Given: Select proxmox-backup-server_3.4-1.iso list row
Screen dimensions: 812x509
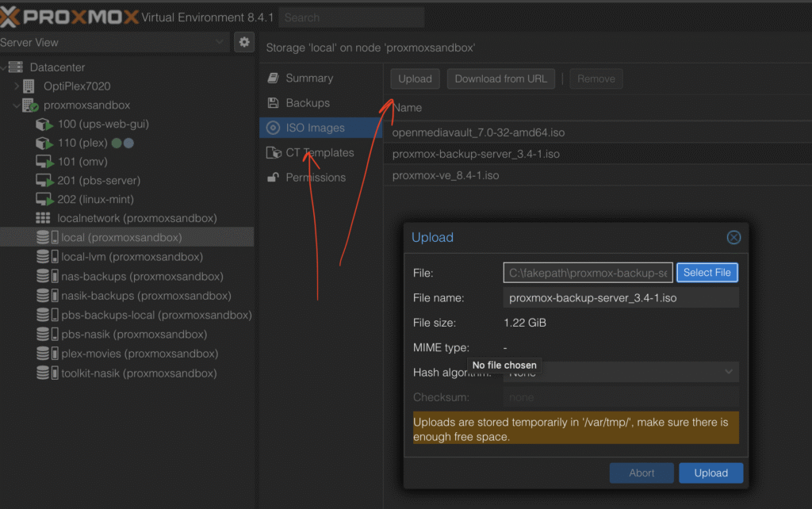Looking at the screenshot, I should tap(598, 154).
